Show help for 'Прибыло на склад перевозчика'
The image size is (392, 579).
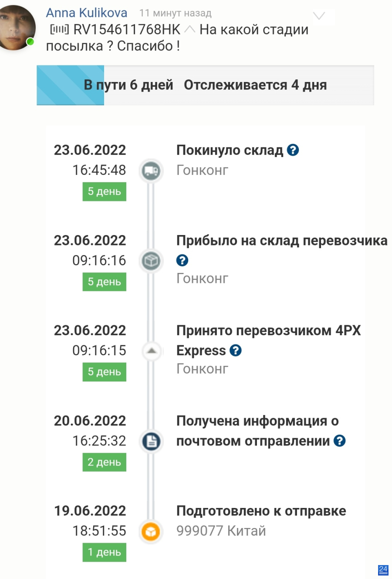182,260
